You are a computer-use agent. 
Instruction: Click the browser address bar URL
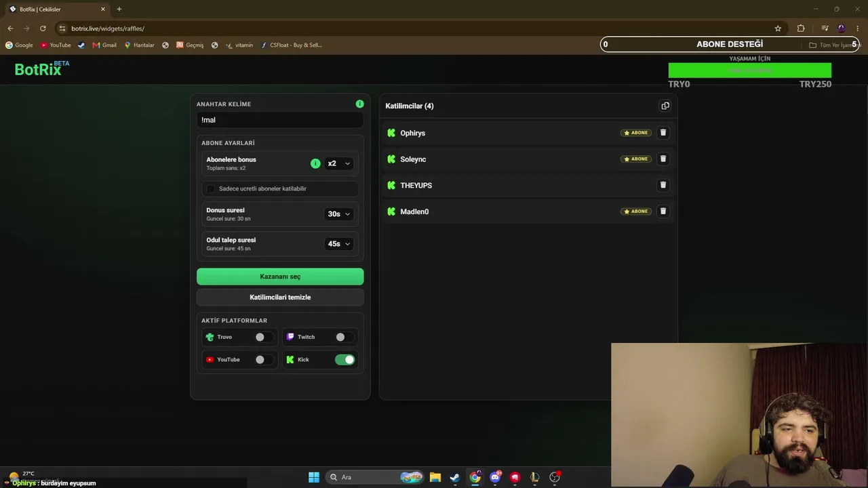[108, 28]
